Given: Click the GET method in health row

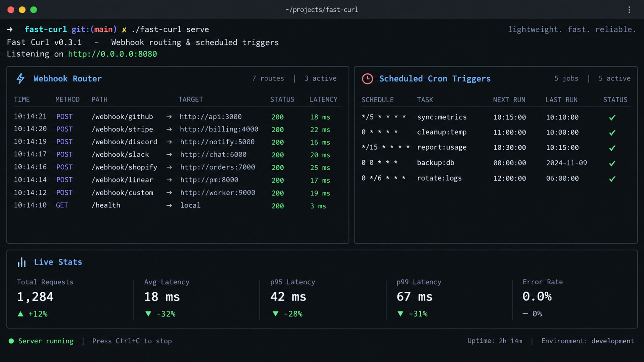Looking at the screenshot, I should 62,205.
